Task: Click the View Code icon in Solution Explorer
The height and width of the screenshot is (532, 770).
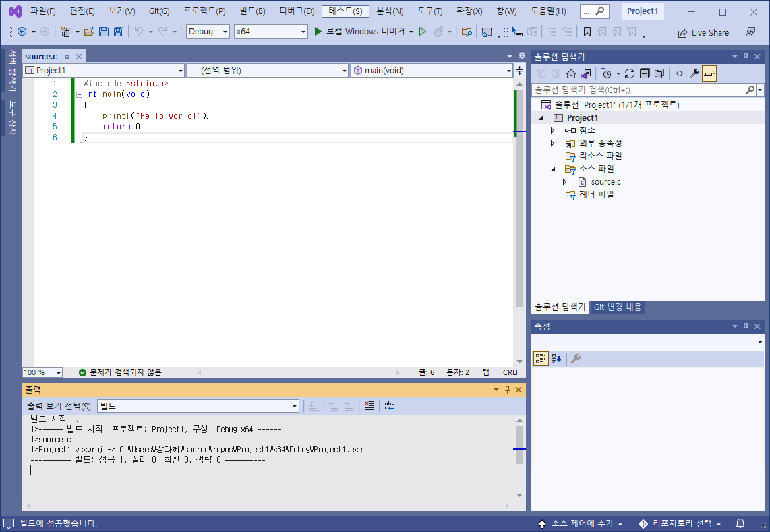Action: point(680,73)
